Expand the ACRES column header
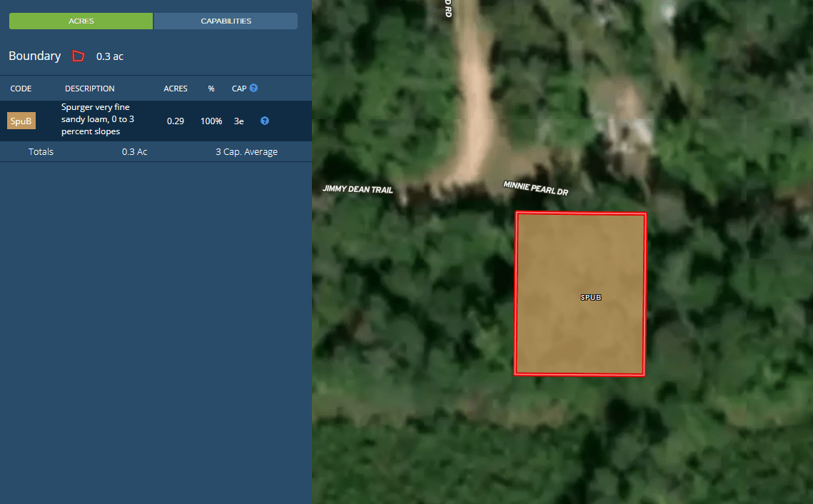Viewport: 813px width, 504px height. (x=176, y=88)
